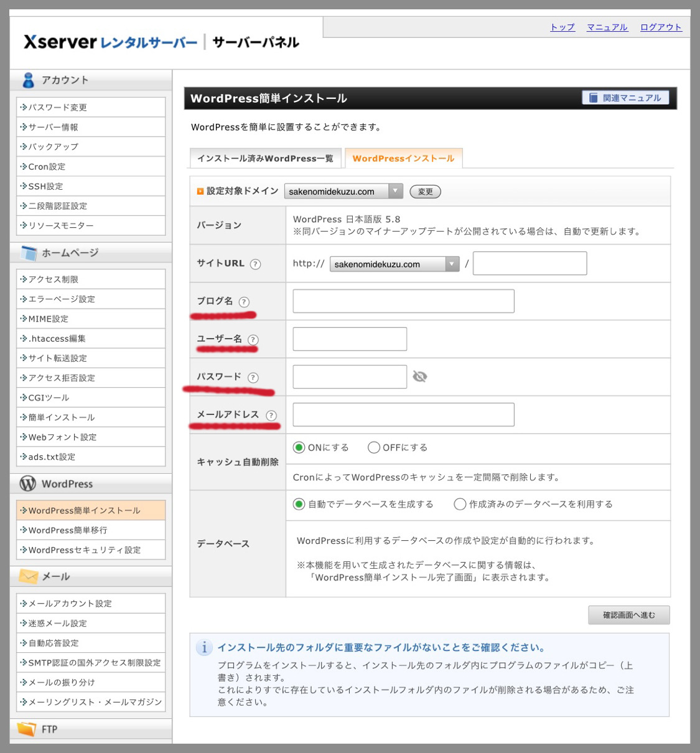
Task: Open エラーページ設定 in the sidebar
Action: 91,299
